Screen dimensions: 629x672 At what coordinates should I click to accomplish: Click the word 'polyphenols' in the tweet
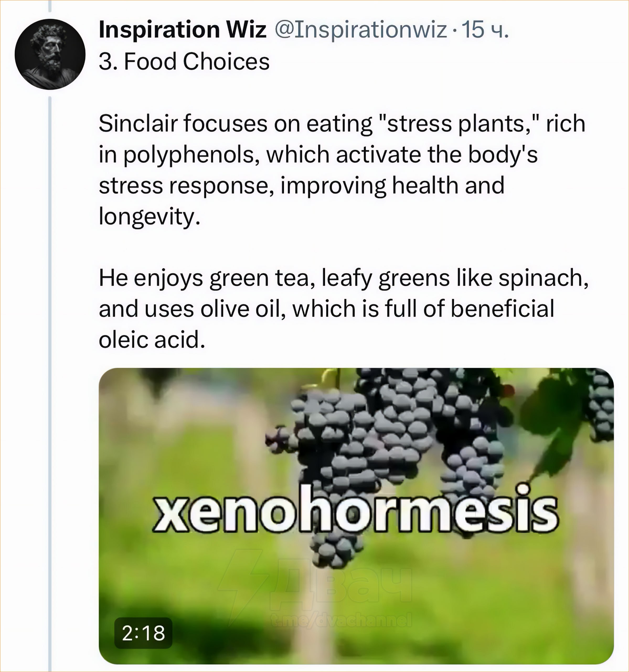[191, 155]
